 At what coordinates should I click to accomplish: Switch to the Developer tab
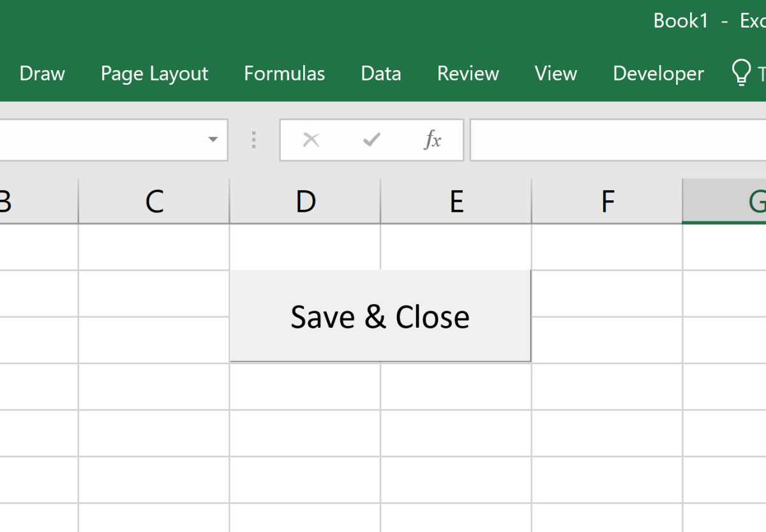point(657,73)
